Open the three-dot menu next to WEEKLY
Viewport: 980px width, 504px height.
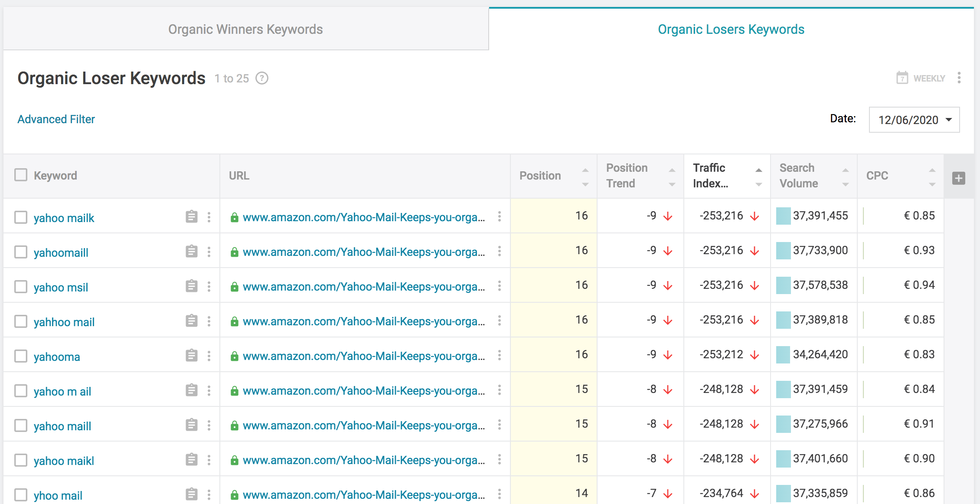[x=959, y=78]
